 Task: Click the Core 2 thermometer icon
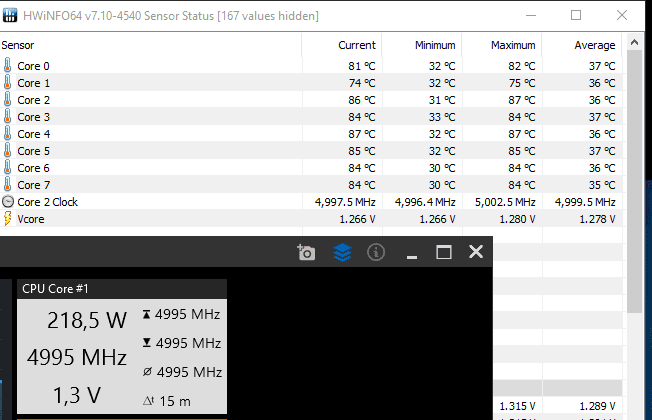pos(7,100)
